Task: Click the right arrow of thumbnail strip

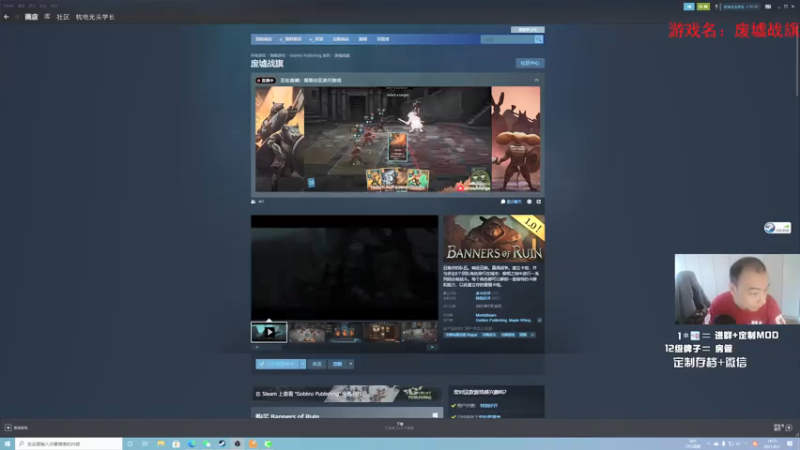Action: [432, 347]
